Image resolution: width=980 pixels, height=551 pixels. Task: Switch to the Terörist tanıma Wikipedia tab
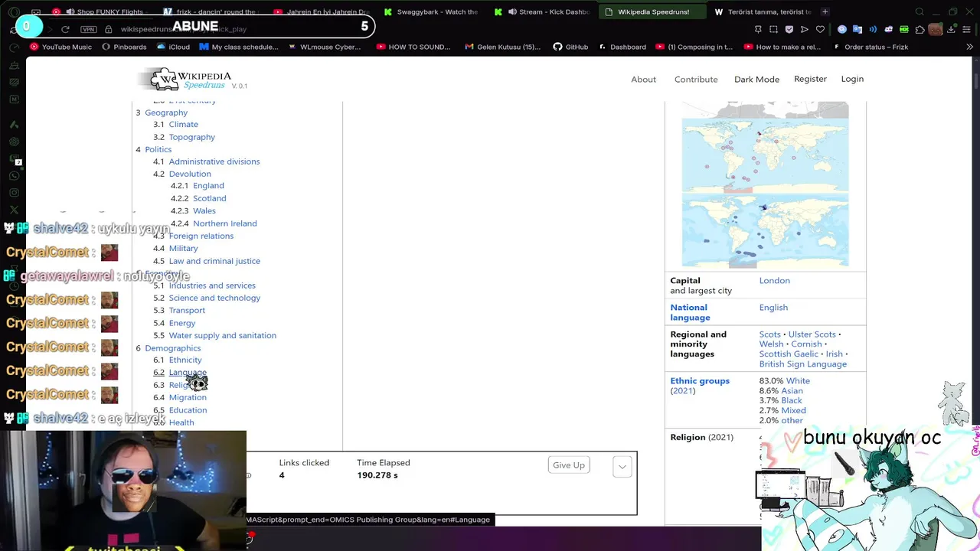coord(762,12)
